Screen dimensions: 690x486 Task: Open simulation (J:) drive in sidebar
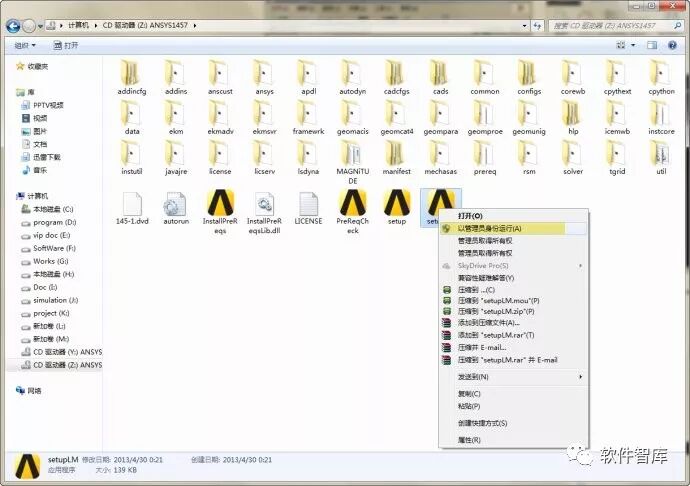[x=50, y=300]
